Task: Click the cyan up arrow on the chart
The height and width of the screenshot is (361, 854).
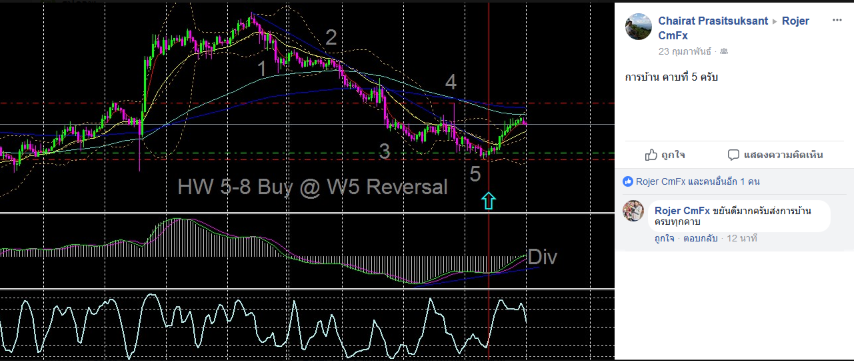Action: pos(489,200)
